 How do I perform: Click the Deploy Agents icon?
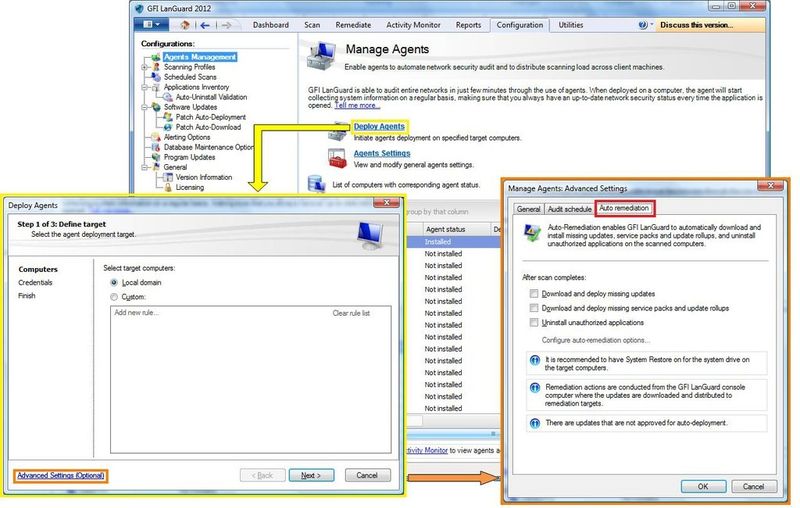tap(338, 132)
